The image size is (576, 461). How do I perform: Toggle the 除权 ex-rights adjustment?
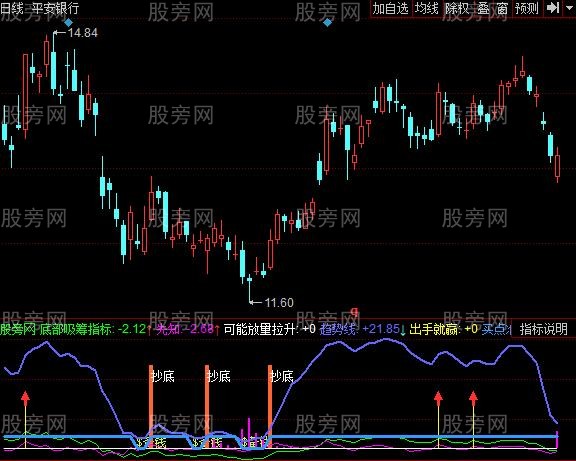[x=457, y=8]
